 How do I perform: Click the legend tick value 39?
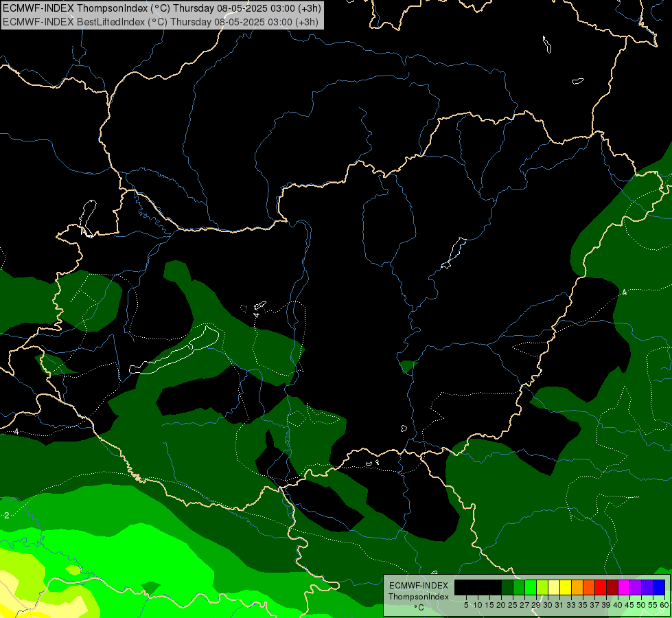coord(606,605)
